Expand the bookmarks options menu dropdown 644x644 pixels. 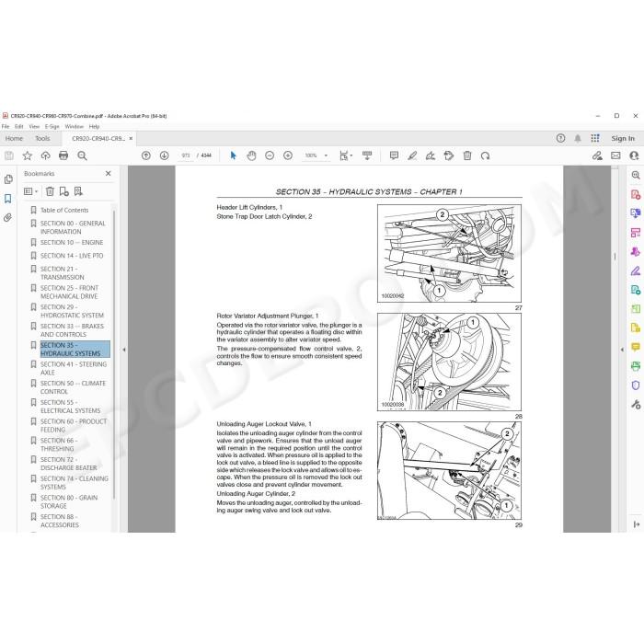tap(30, 191)
